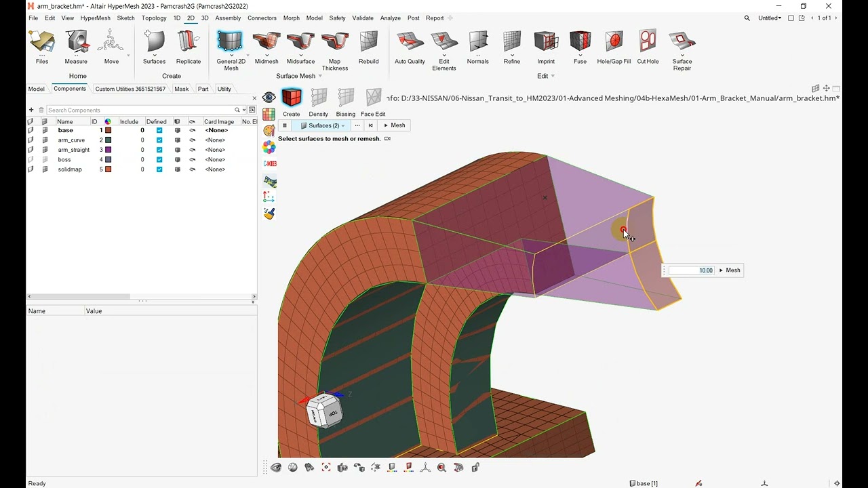868x488 pixels.
Task: Click the C-NODES sidebar icon
Action: click(x=269, y=163)
